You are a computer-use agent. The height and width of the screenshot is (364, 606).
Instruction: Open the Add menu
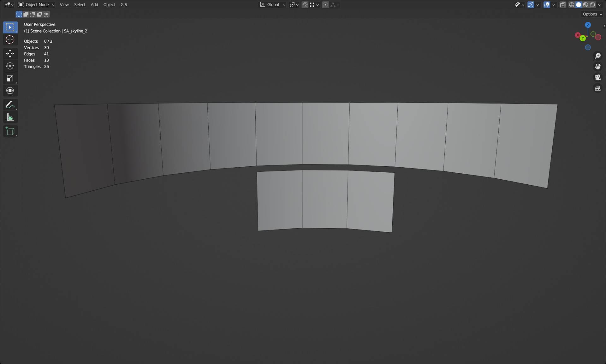[94, 5]
